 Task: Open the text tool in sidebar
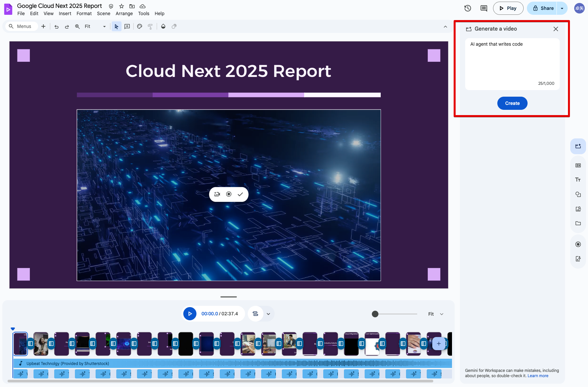(578, 180)
